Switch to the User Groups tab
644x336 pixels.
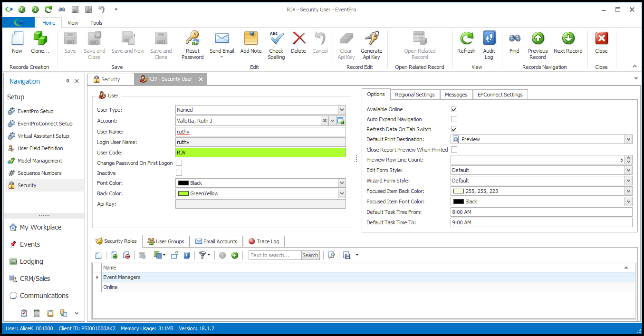point(165,241)
